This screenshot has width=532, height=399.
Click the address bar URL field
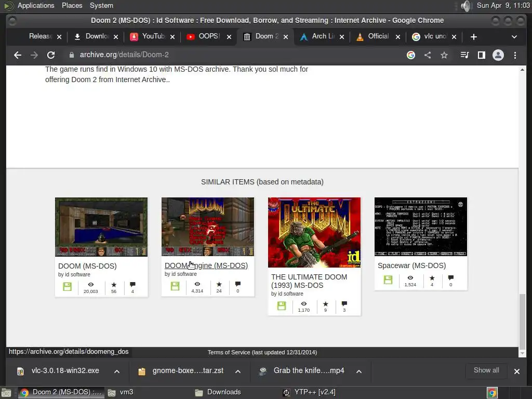pos(234,55)
